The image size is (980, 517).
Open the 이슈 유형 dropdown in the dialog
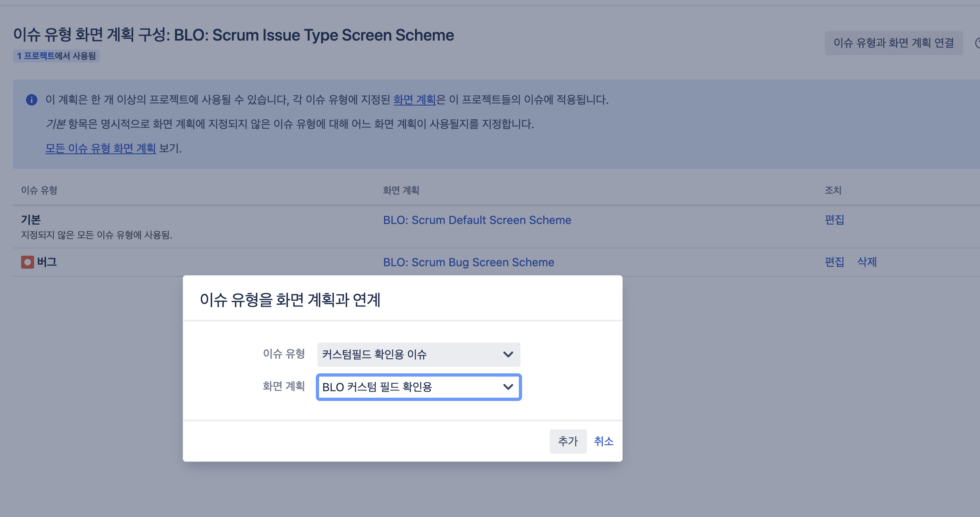pos(418,354)
